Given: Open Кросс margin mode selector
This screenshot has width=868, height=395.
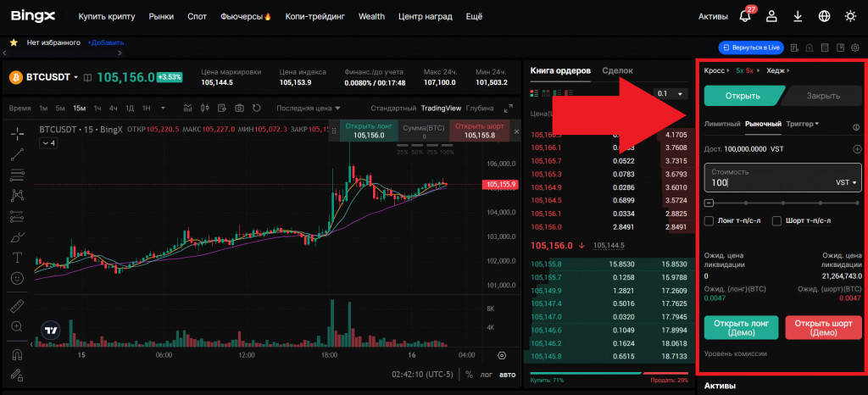Looking at the screenshot, I should (x=716, y=70).
